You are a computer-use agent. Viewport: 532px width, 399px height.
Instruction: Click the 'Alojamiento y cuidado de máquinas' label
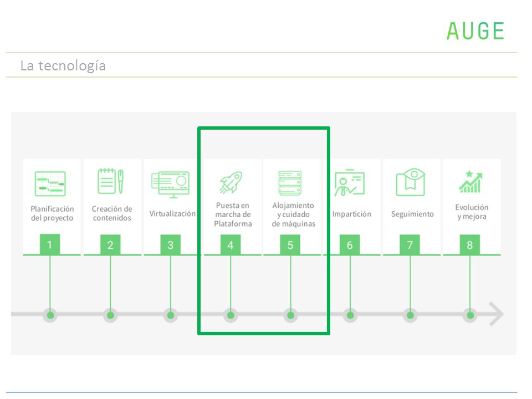tap(293, 214)
